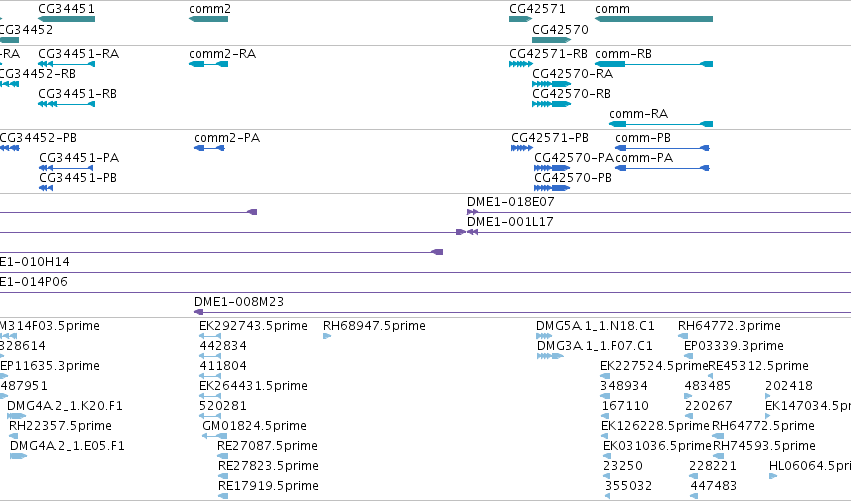Viewport: 851px width, 501px height.
Task: Select the comm gene bar glyph
Action: 654,19
